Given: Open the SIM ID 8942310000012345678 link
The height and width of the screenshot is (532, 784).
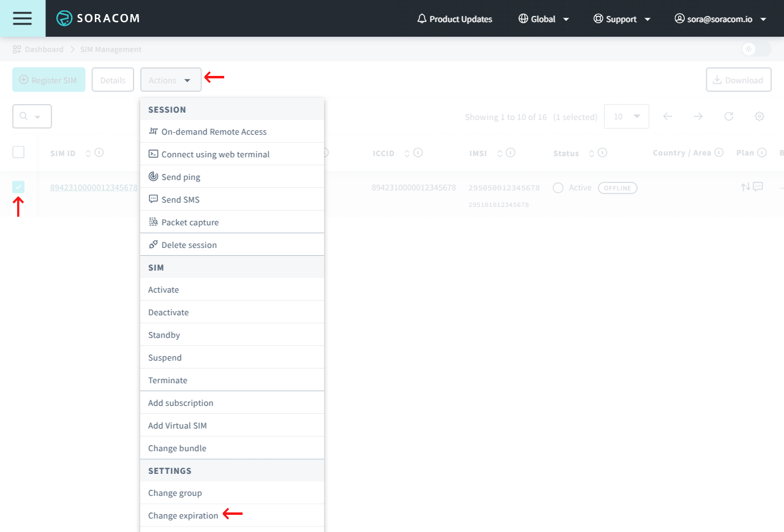Looking at the screenshot, I should [94, 187].
